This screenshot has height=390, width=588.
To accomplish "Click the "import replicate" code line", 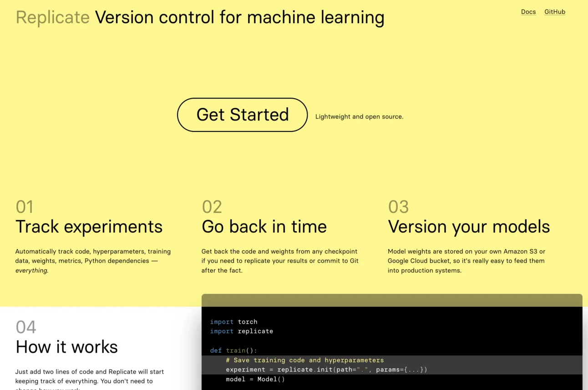I will (x=242, y=331).
